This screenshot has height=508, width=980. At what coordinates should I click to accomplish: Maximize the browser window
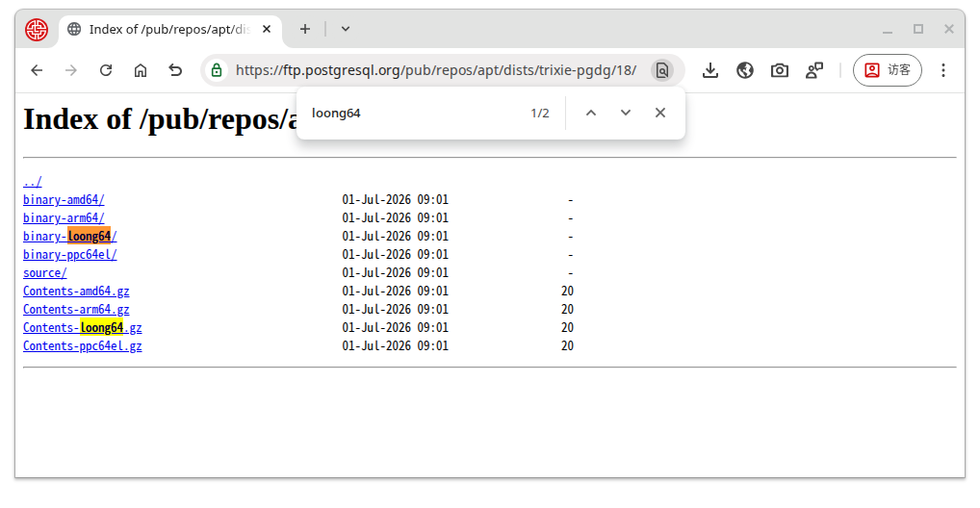(918, 30)
